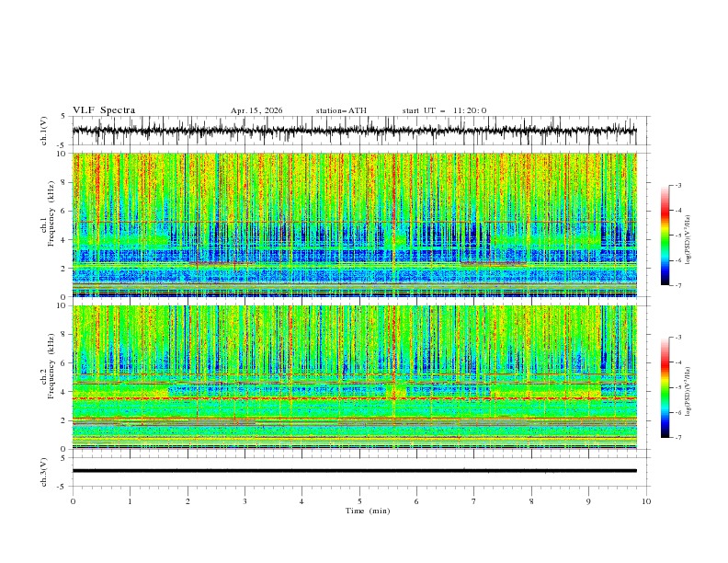
Task: Click the time axis tick label "10"
Action: click(646, 501)
